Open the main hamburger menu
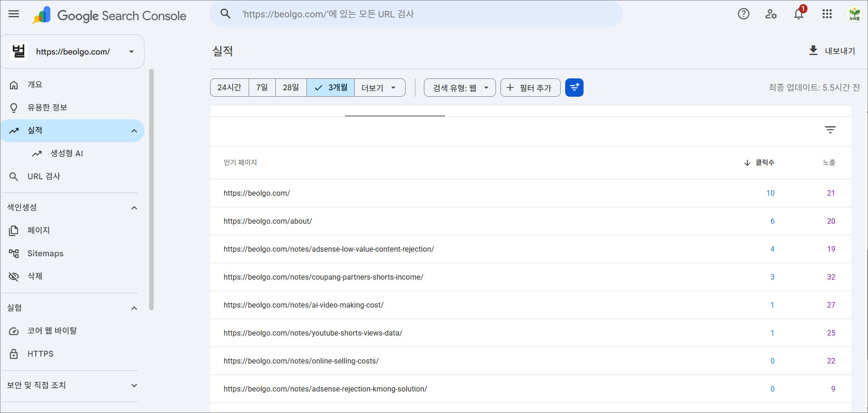This screenshot has width=868, height=413. (14, 14)
